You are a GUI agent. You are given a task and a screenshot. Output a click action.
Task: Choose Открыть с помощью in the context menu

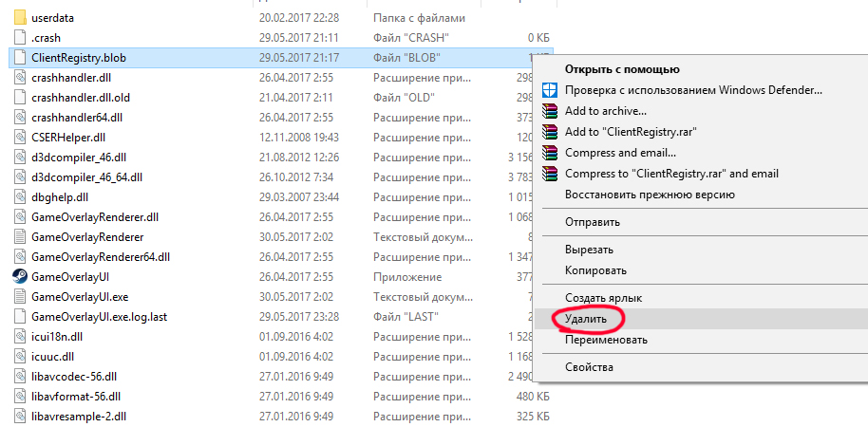[622, 69]
